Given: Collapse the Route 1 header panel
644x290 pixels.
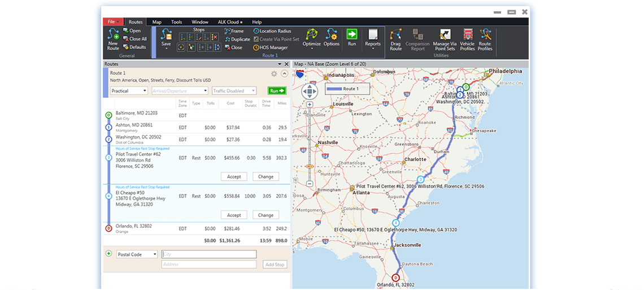Looking at the screenshot, I should coord(284,73).
